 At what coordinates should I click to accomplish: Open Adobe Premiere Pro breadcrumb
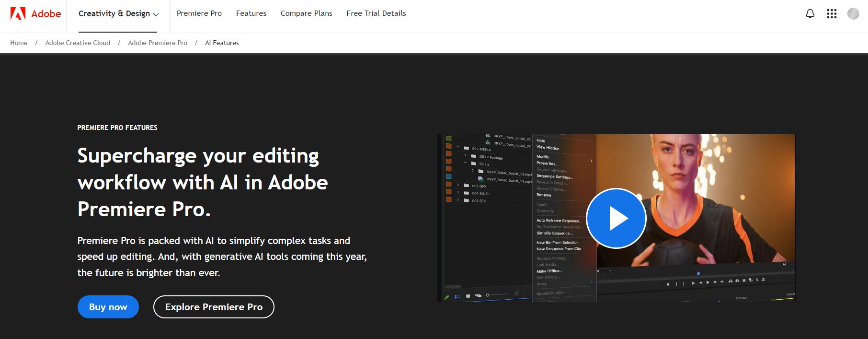(x=157, y=43)
